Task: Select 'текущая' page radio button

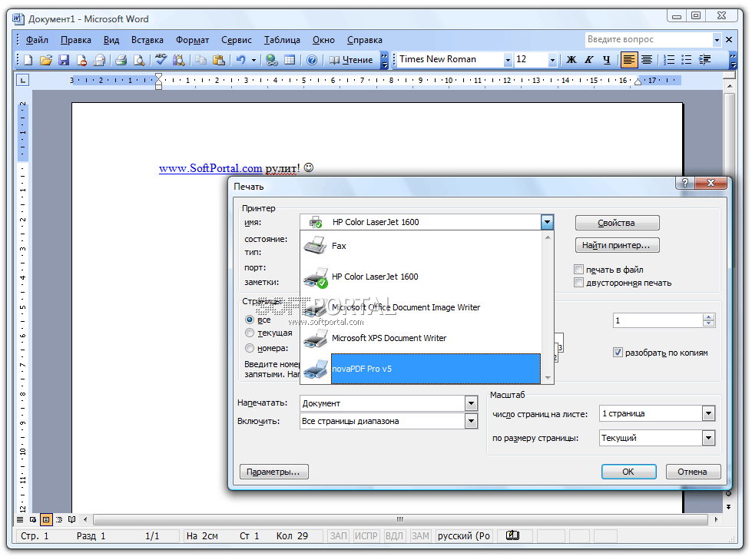Action: [250, 333]
